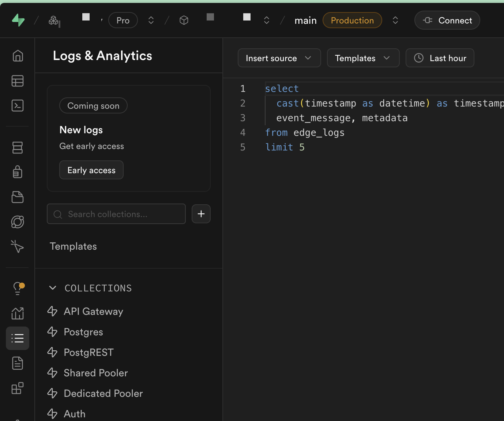The image size is (504, 421).
Task: Open the Storage folder icon
Action: click(18, 197)
